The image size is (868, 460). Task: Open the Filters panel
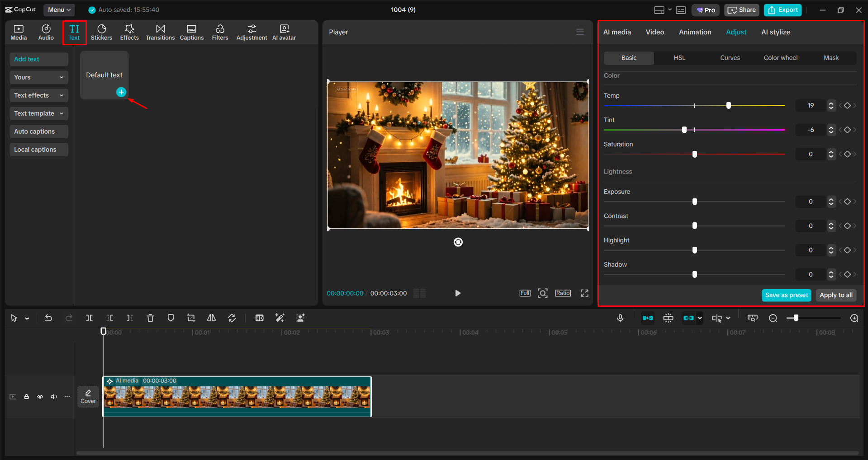pyautogui.click(x=220, y=32)
